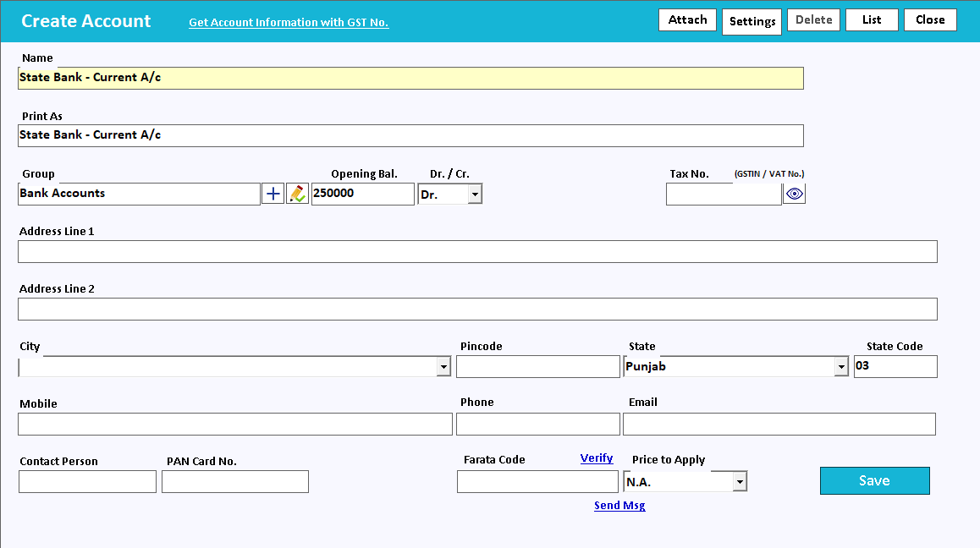980x548 pixels.
Task: Click the Farata Code input field
Action: coord(537,482)
